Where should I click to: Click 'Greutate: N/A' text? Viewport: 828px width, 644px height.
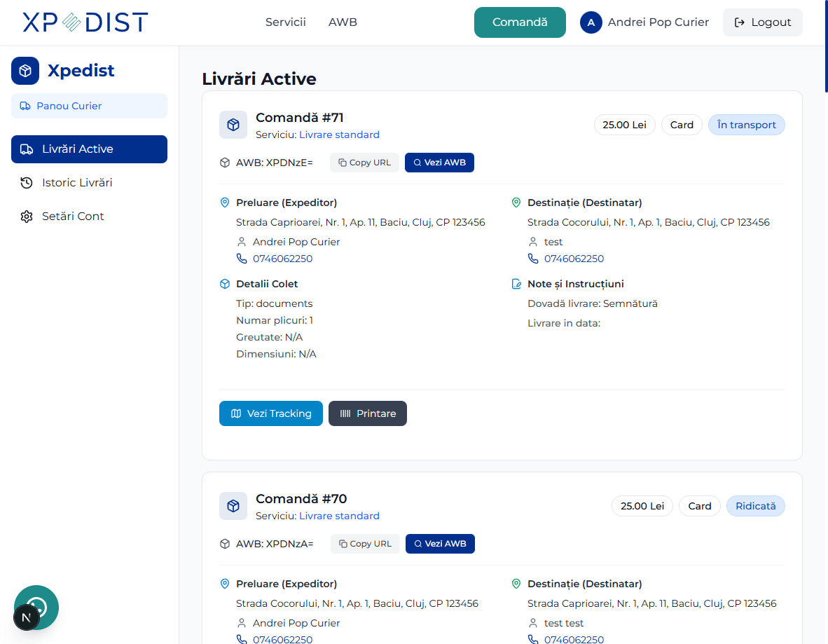click(x=269, y=338)
